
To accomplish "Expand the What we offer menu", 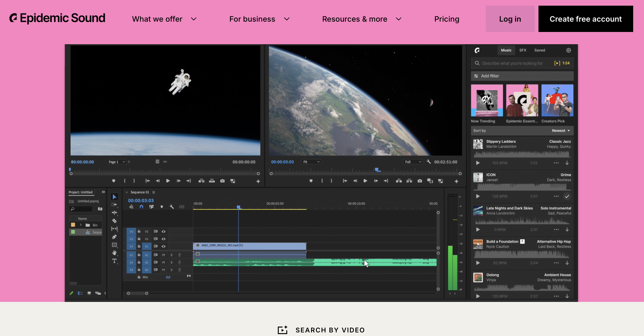I will click(x=164, y=19).
